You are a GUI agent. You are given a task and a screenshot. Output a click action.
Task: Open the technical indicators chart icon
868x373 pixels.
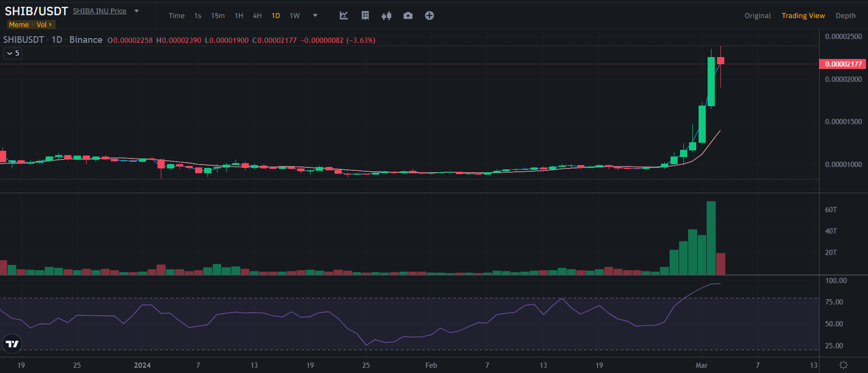click(344, 16)
